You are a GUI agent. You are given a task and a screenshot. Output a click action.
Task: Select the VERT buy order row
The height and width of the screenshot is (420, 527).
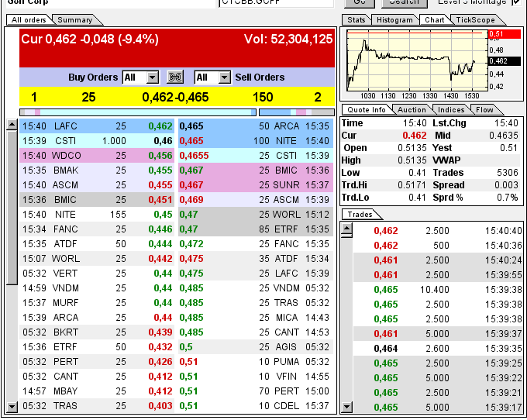97,274
